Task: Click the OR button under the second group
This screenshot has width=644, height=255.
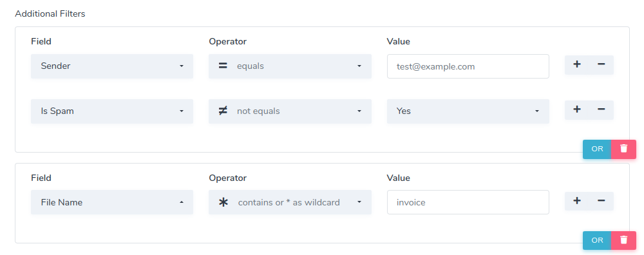Action: pos(597,240)
